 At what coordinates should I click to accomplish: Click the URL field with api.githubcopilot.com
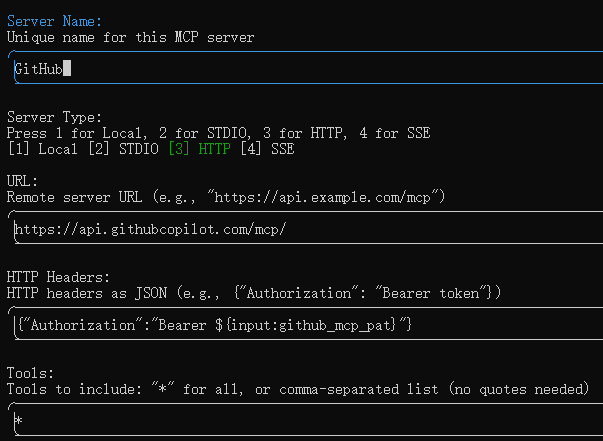coord(306,228)
